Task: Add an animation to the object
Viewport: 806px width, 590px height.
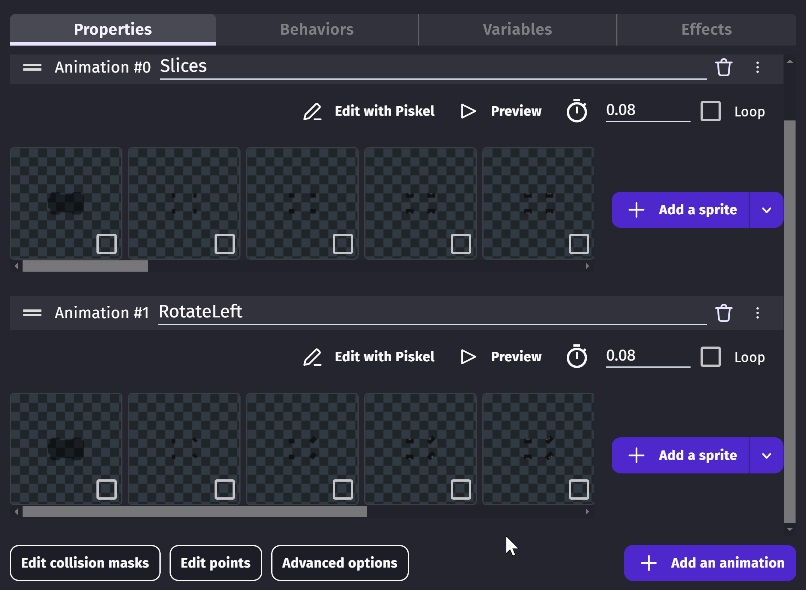Action: (x=710, y=563)
